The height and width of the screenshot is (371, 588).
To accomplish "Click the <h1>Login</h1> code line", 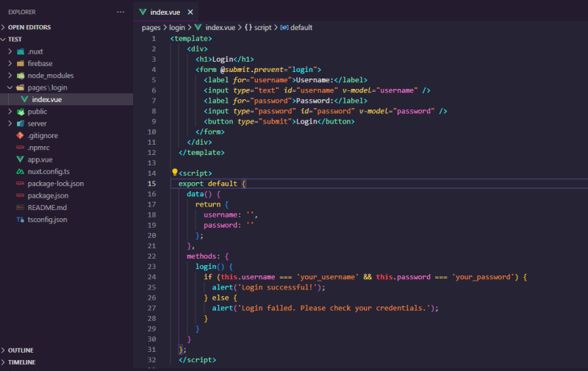I will pyautogui.click(x=225, y=60).
